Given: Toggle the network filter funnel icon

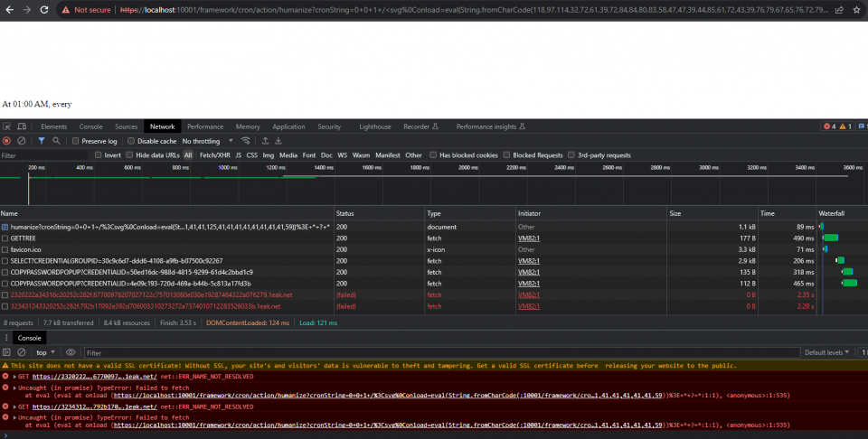Looking at the screenshot, I should tap(41, 141).
